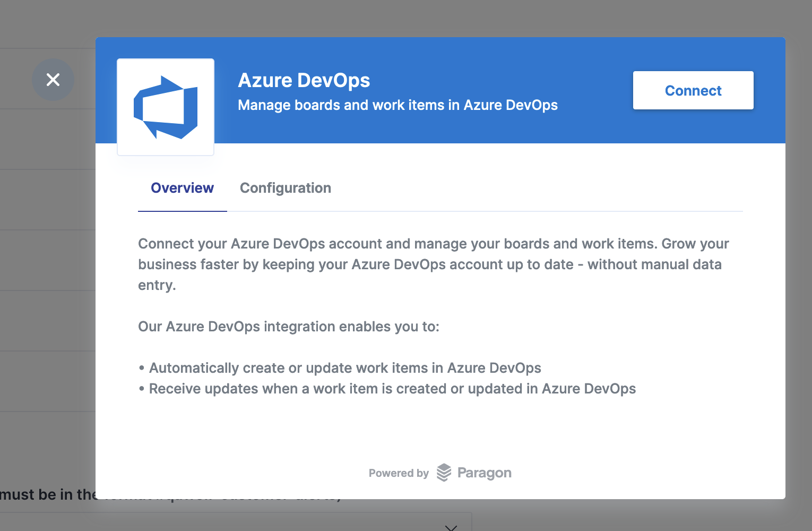Click the Paragon logo icon
812x531 pixels.
click(x=444, y=473)
